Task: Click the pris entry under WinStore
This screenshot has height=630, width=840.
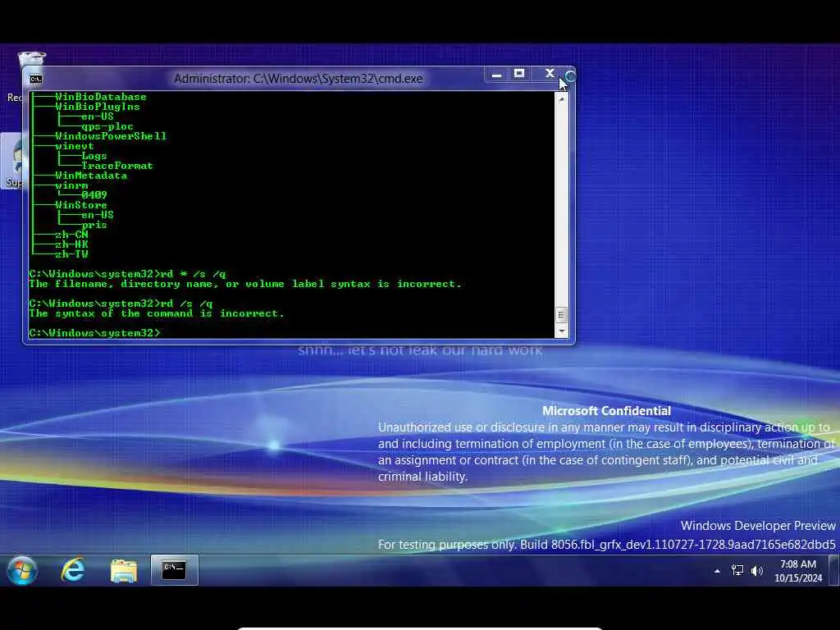Action: tap(94, 225)
